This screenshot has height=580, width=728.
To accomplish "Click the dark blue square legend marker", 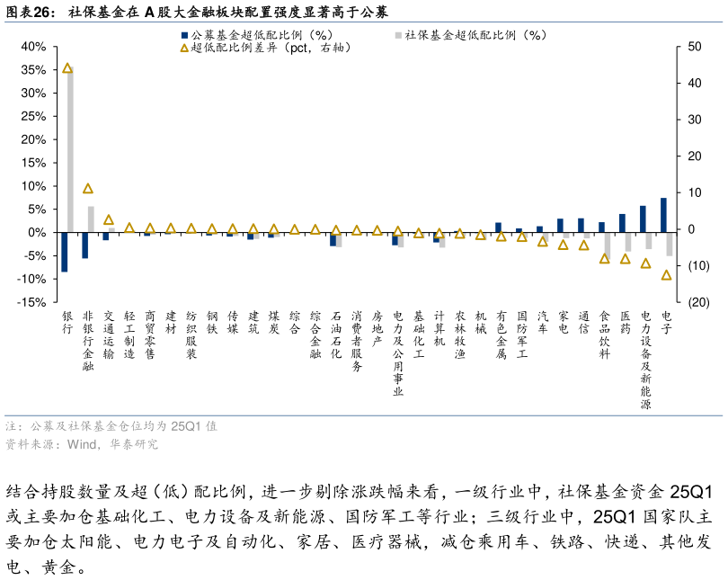I will tap(184, 35).
